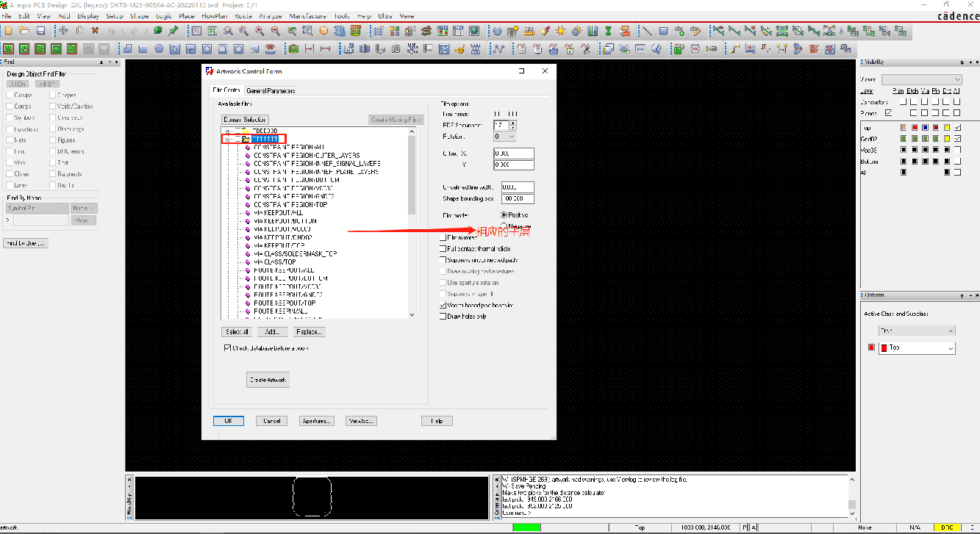This screenshot has width=980, height=534.
Task: Click the Undefined line width input field
Action: click(518, 187)
